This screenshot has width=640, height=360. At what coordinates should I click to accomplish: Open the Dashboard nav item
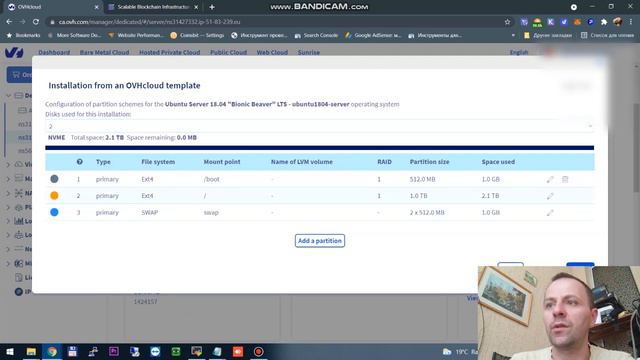pyautogui.click(x=54, y=52)
